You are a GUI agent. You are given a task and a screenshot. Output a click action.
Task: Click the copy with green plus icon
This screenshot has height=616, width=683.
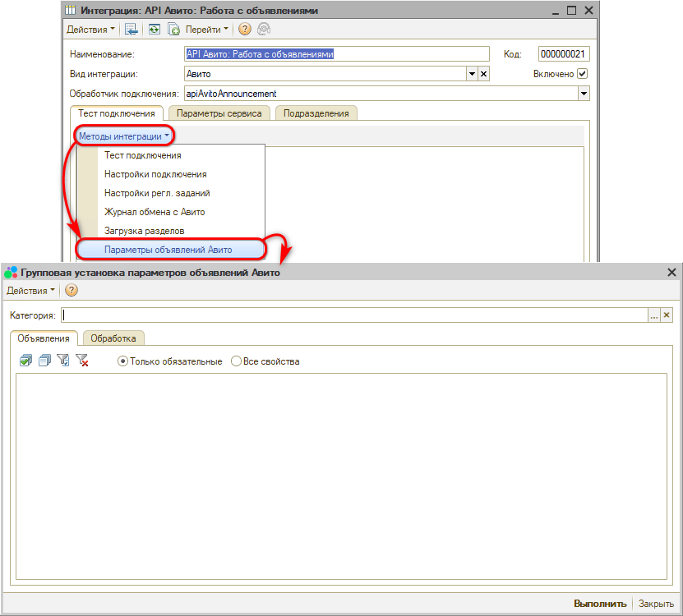point(173,30)
